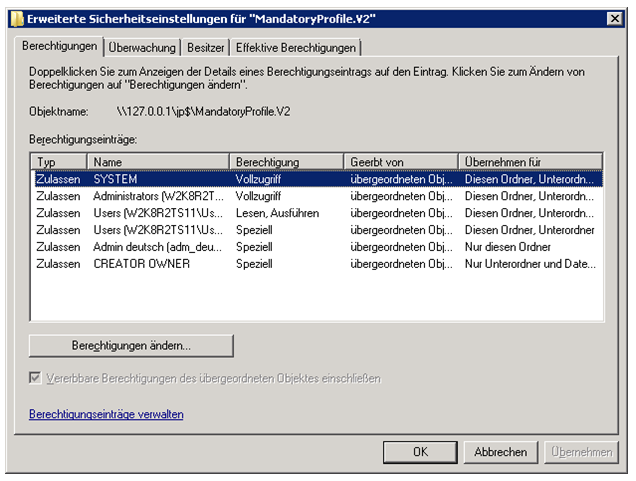
Task: Close the security settings dialog
Action: [x=613, y=19]
